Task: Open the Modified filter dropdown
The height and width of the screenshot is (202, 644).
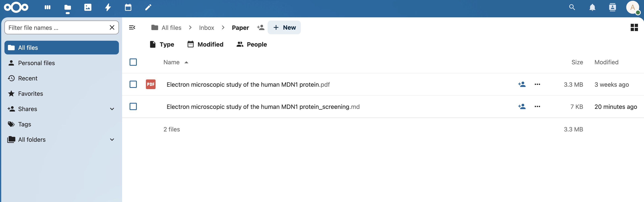Action: click(205, 44)
